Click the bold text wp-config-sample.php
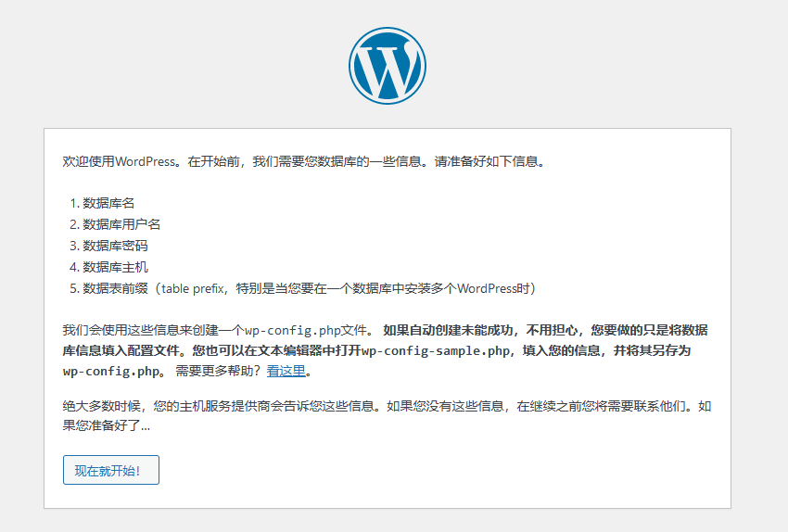Image resolution: width=788 pixels, height=532 pixels. [435, 350]
